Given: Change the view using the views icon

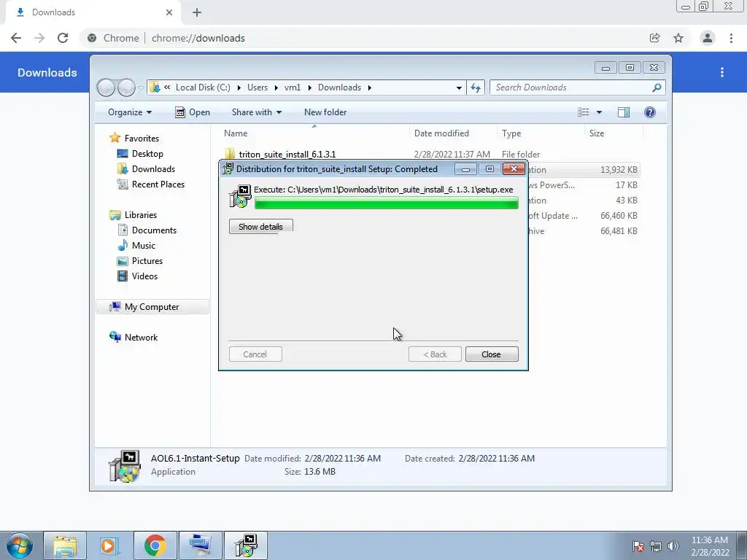Looking at the screenshot, I should tap(583, 112).
